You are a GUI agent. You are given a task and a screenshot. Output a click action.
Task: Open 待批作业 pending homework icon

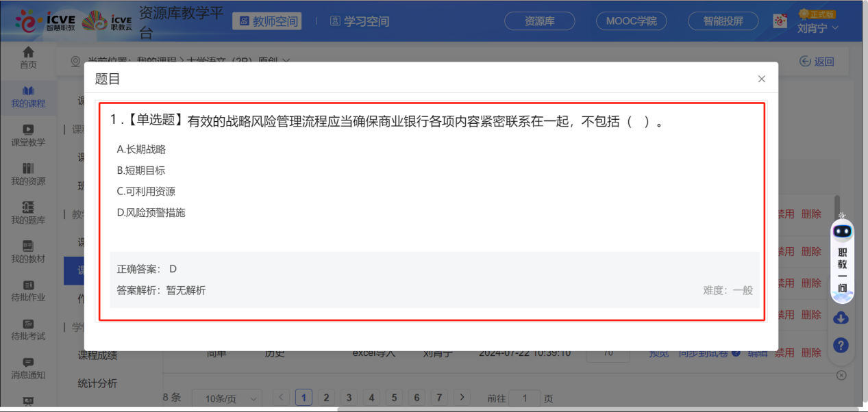28,291
